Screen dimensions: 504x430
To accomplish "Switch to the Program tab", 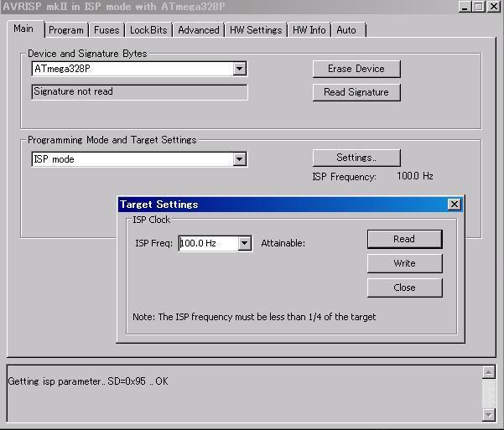I will pos(66,30).
